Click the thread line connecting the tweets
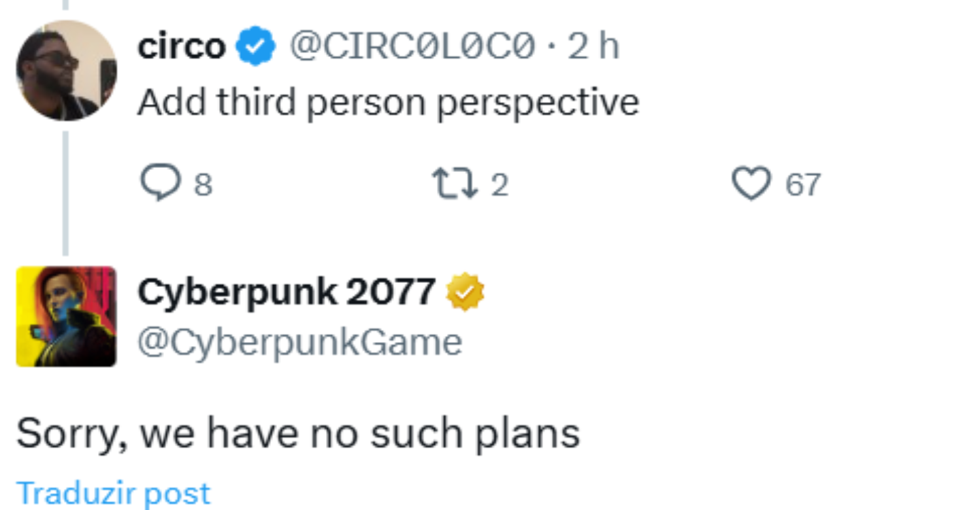The image size is (980, 510). point(65,193)
